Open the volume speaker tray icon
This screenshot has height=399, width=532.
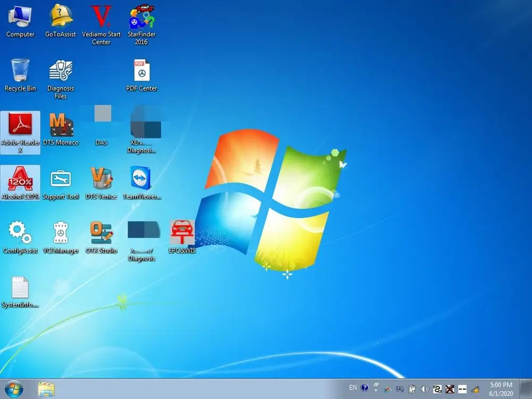point(425,389)
